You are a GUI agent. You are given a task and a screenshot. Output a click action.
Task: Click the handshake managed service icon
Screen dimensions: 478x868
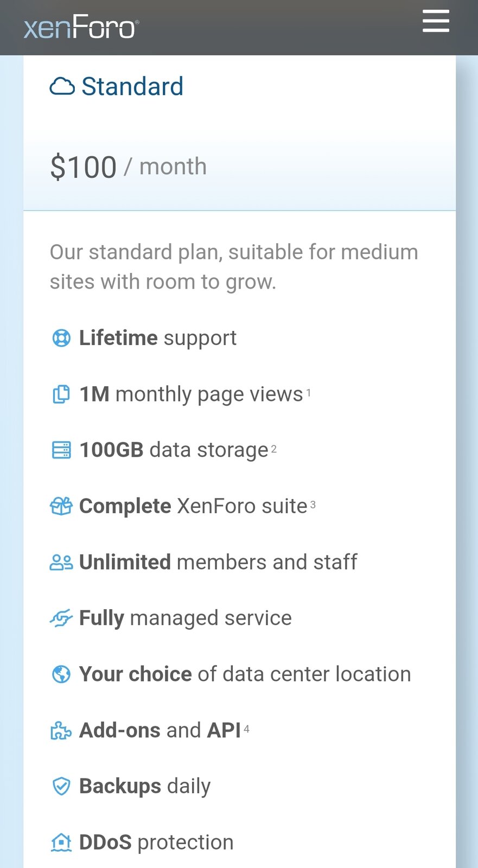[x=61, y=618]
